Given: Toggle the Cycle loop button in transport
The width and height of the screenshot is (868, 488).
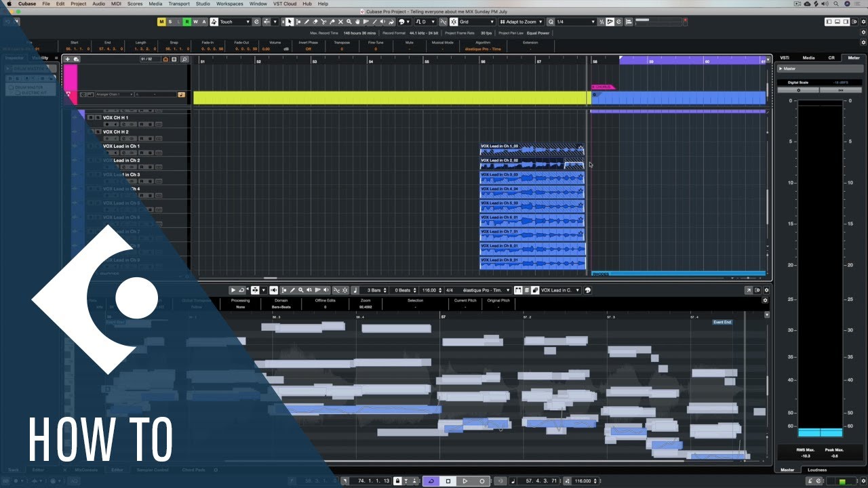Looking at the screenshot, I should coord(431,481).
